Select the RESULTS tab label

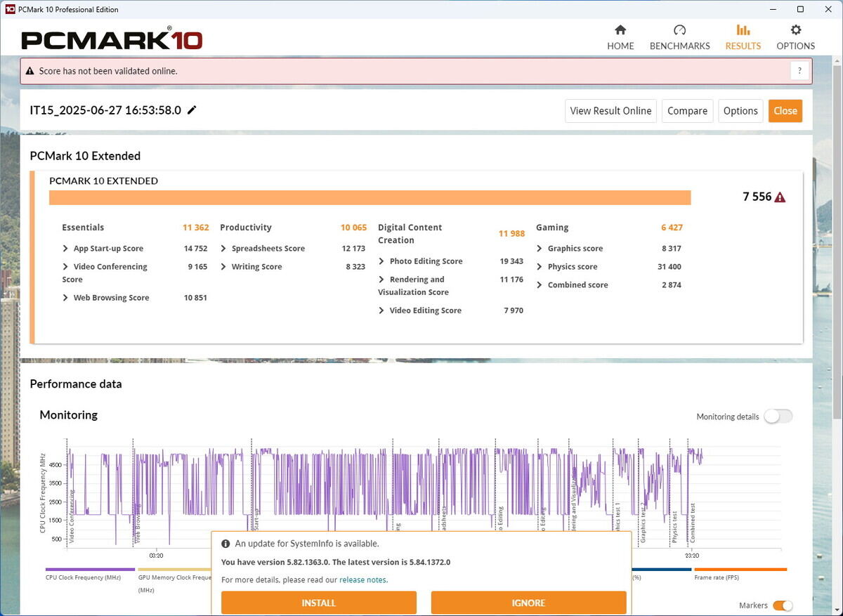click(743, 46)
